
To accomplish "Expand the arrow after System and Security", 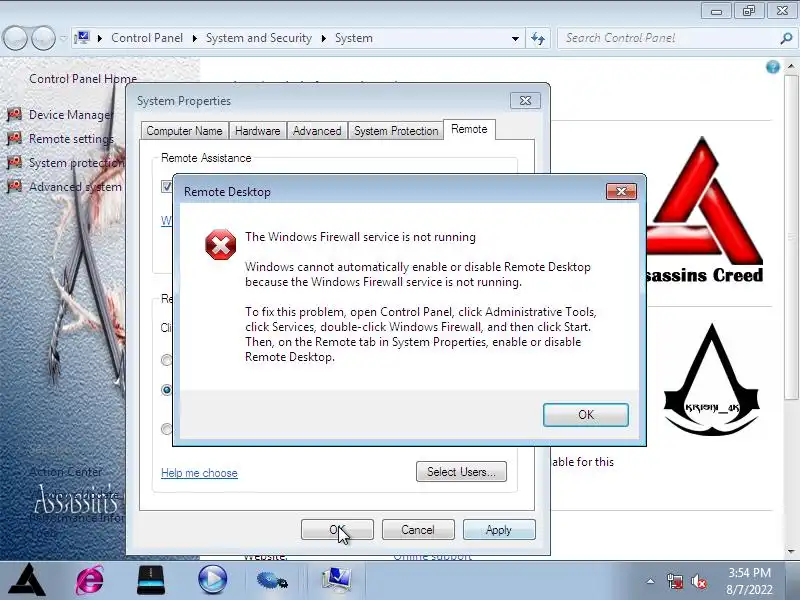I will [x=323, y=38].
